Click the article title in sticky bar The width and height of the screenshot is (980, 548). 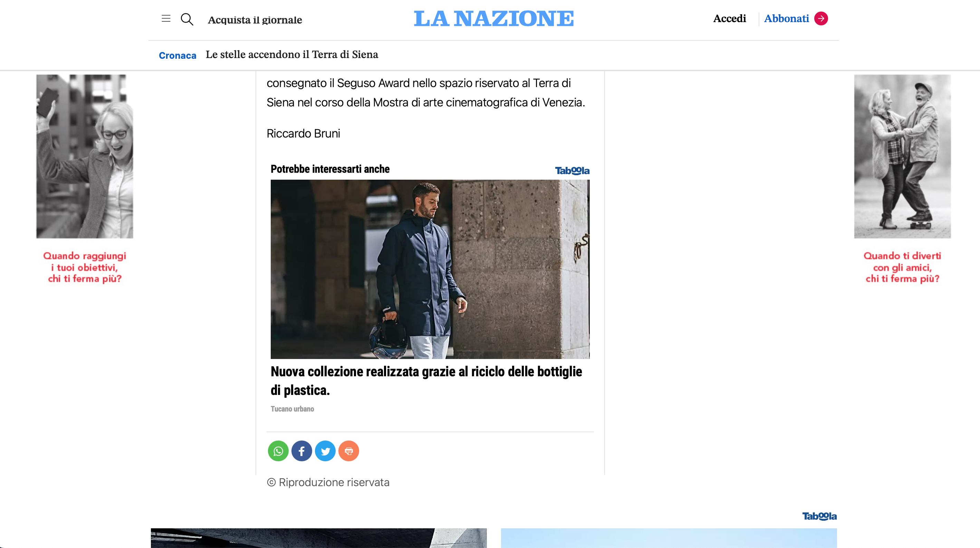pyautogui.click(x=292, y=55)
